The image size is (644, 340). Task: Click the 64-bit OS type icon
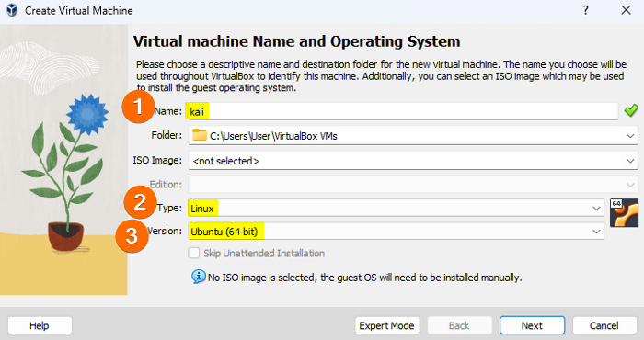click(624, 212)
